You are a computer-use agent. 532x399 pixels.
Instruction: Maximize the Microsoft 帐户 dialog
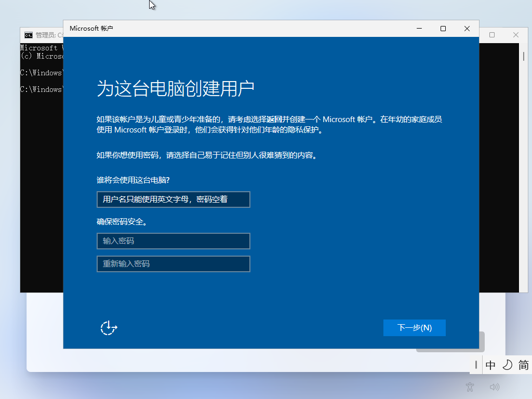coord(443,29)
